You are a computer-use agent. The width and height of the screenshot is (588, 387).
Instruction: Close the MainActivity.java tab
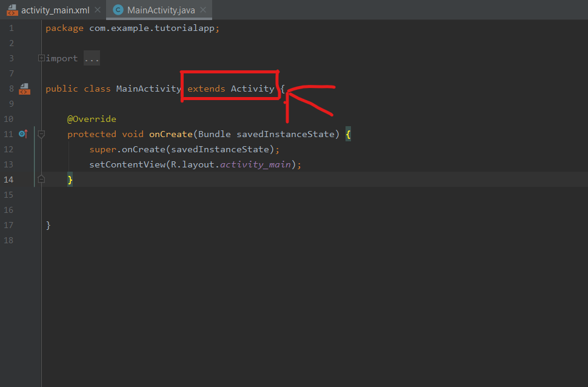203,10
